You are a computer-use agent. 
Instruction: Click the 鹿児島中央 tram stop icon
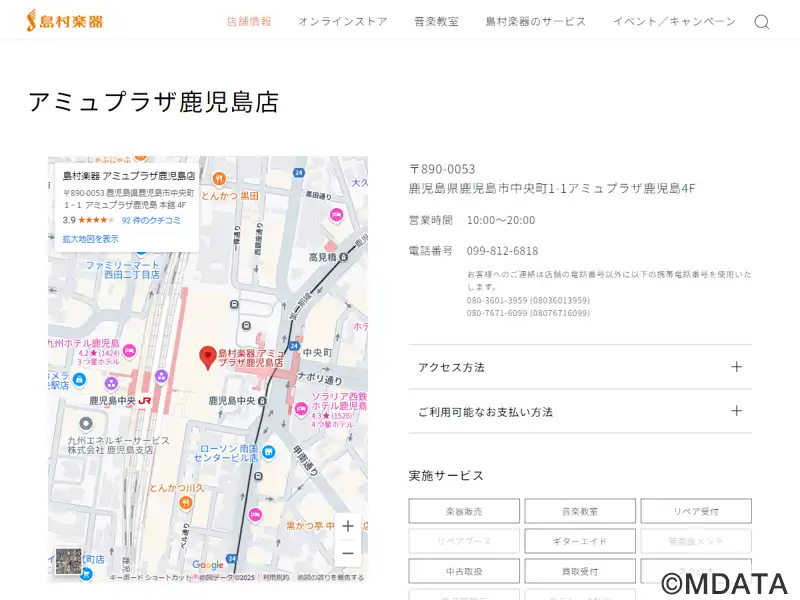tap(262, 401)
